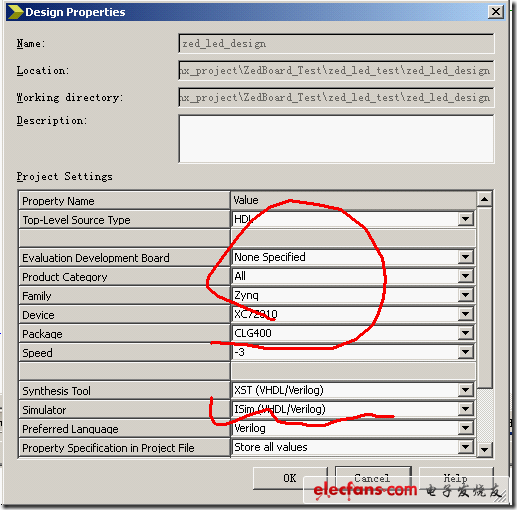Open the Speed grade dropdown
517x510 pixels.
(x=465, y=352)
